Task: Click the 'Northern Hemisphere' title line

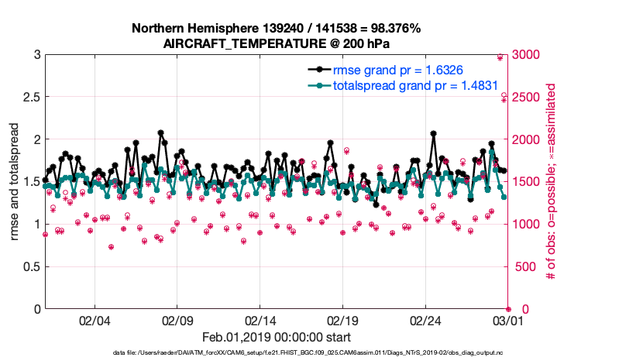Action: [276, 28]
